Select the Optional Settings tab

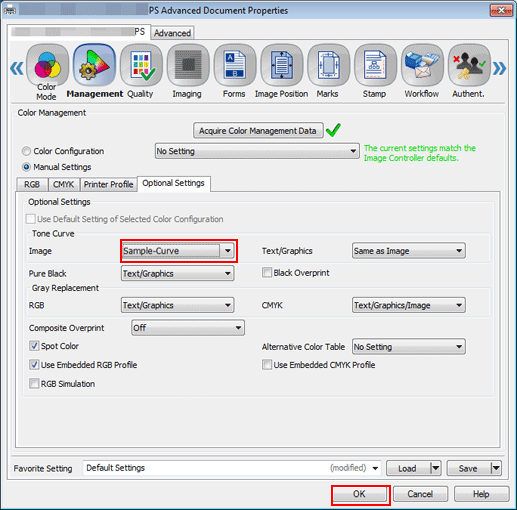(173, 183)
